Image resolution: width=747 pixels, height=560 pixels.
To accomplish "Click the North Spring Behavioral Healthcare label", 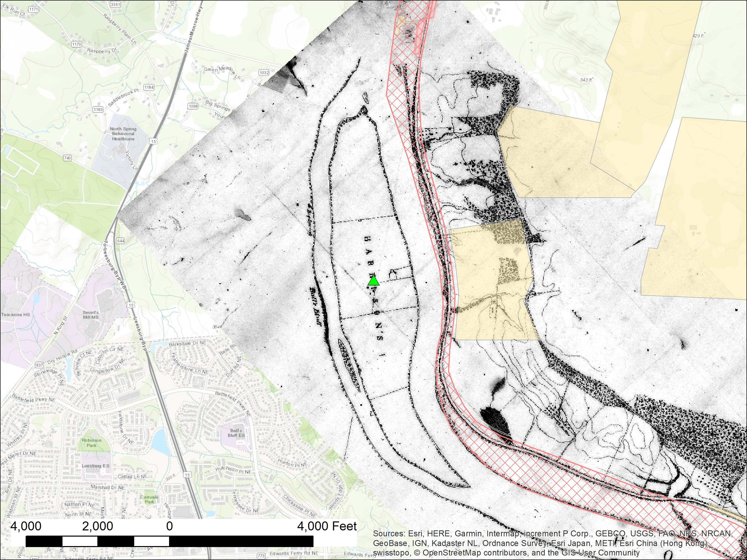I will point(123,134).
